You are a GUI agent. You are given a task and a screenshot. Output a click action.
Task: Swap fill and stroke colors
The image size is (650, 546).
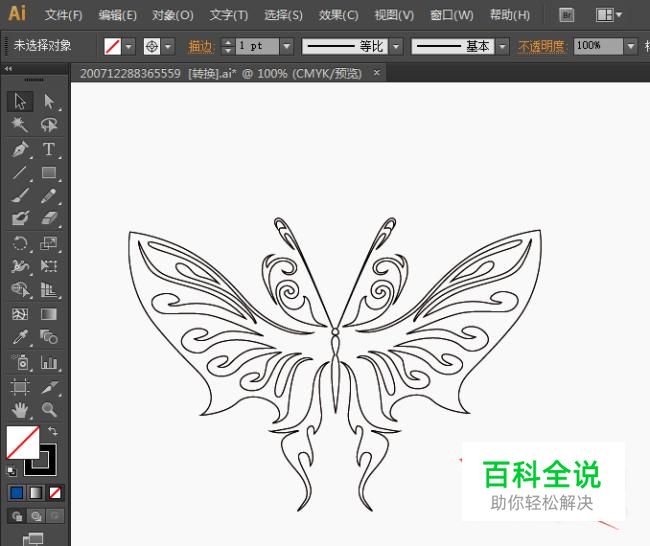click(53, 431)
